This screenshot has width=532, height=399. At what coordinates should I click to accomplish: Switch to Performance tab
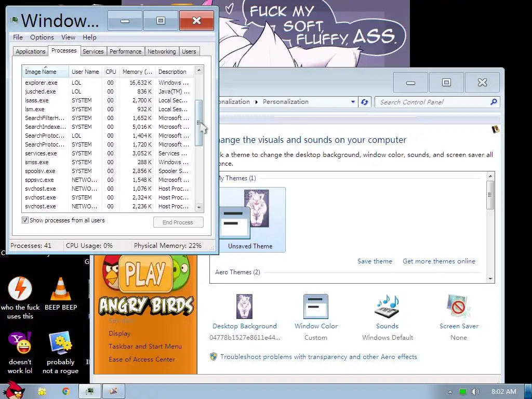point(125,51)
